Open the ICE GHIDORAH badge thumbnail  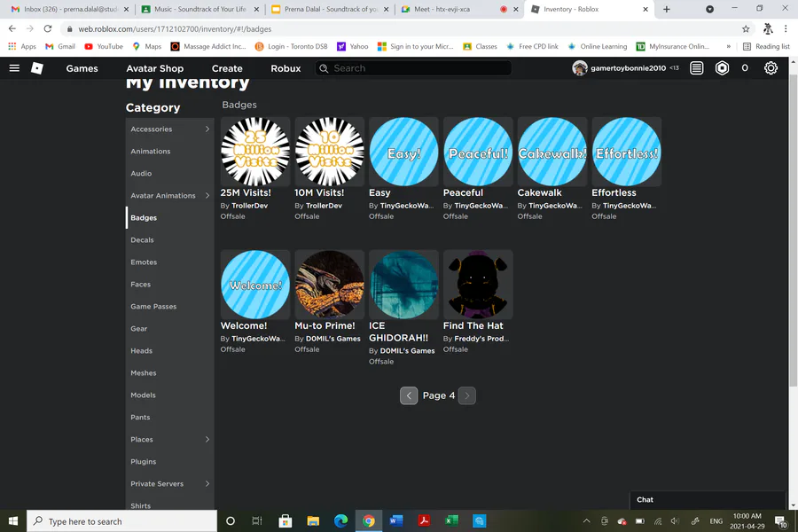(x=403, y=285)
